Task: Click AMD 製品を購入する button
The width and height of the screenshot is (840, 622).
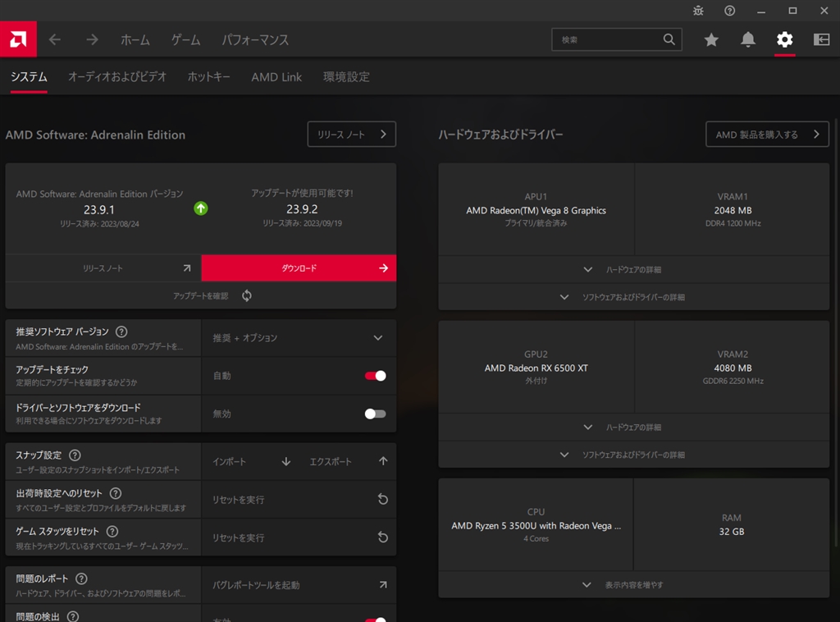Action: coord(767,134)
